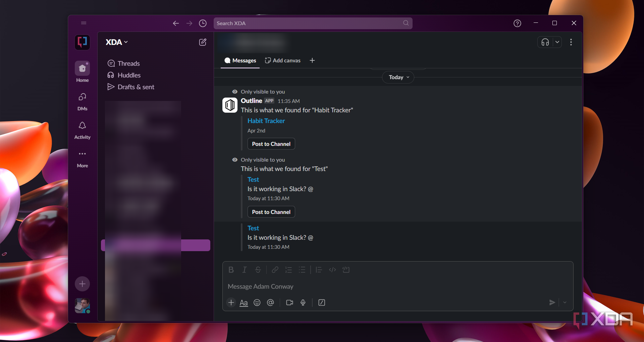Image resolution: width=644 pixels, height=342 pixels.
Task: Compose a new message with the pencil icon
Action: [x=203, y=42]
